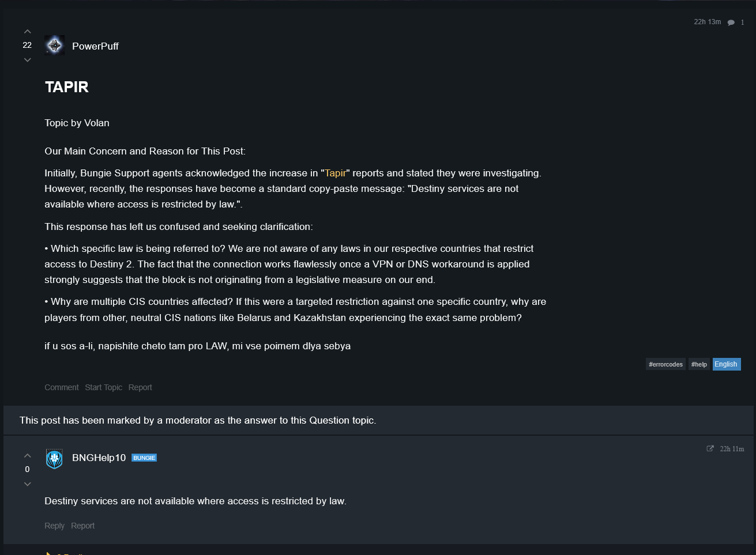Open BNGHelp10's avatar icon
The height and width of the screenshot is (555, 756).
coord(54,459)
